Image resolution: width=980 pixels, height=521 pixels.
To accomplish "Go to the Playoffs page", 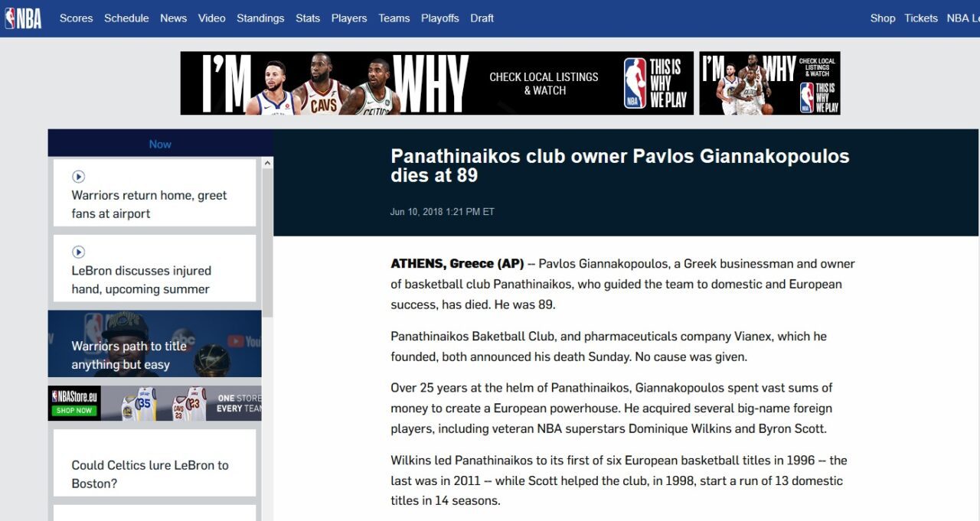I will coord(440,18).
